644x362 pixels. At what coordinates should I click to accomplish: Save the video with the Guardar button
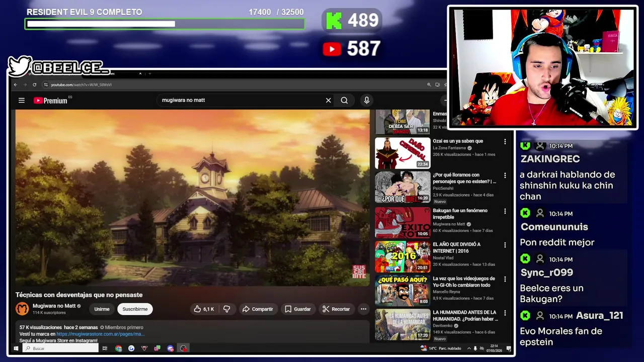298,309
